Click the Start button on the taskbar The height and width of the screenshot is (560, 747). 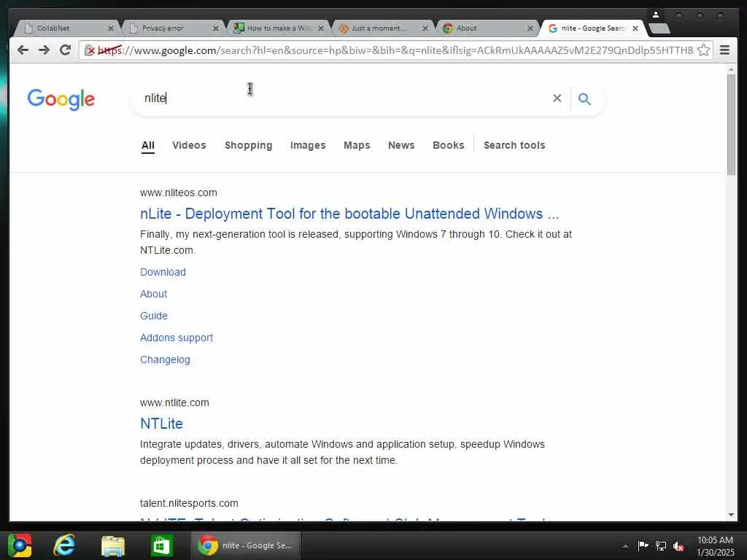[x=20, y=545]
